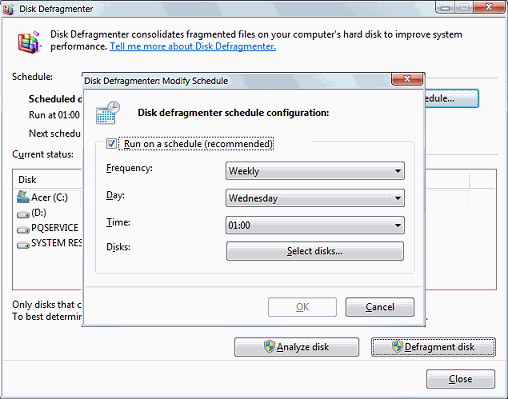Click the Defragment disk button

[x=433, y=347]
